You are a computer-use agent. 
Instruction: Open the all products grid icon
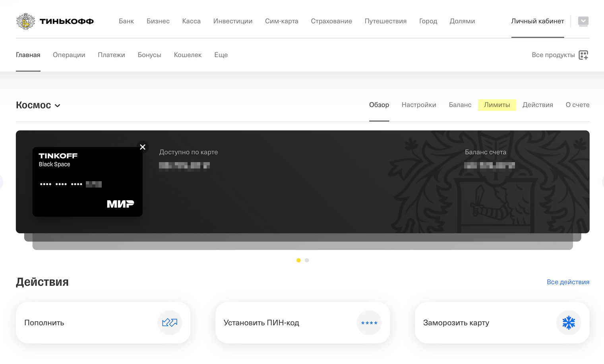click(x=583, y=55)
